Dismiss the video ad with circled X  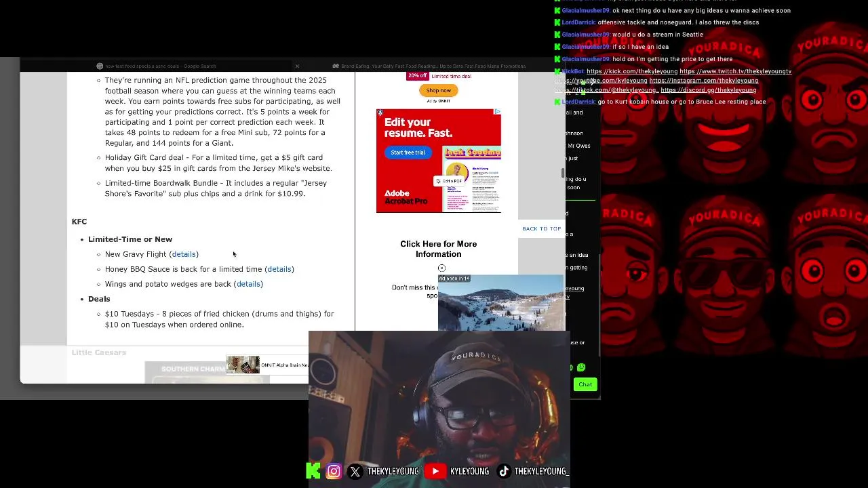(x=441, y=268)
